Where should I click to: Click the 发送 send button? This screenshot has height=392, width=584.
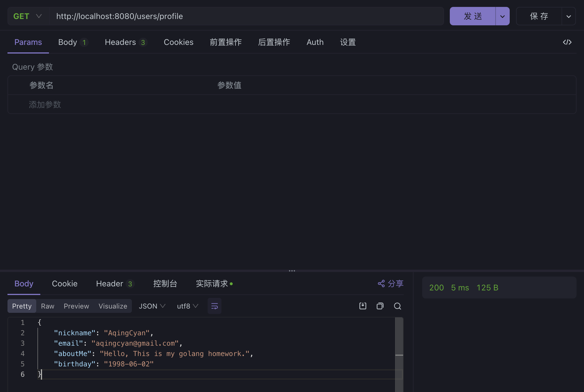tap(473, 16)
